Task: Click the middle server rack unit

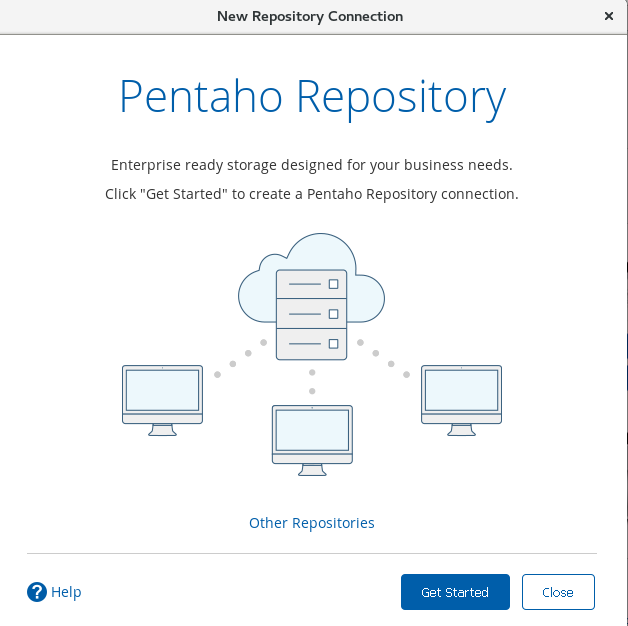Action: (x=311, y=314)
